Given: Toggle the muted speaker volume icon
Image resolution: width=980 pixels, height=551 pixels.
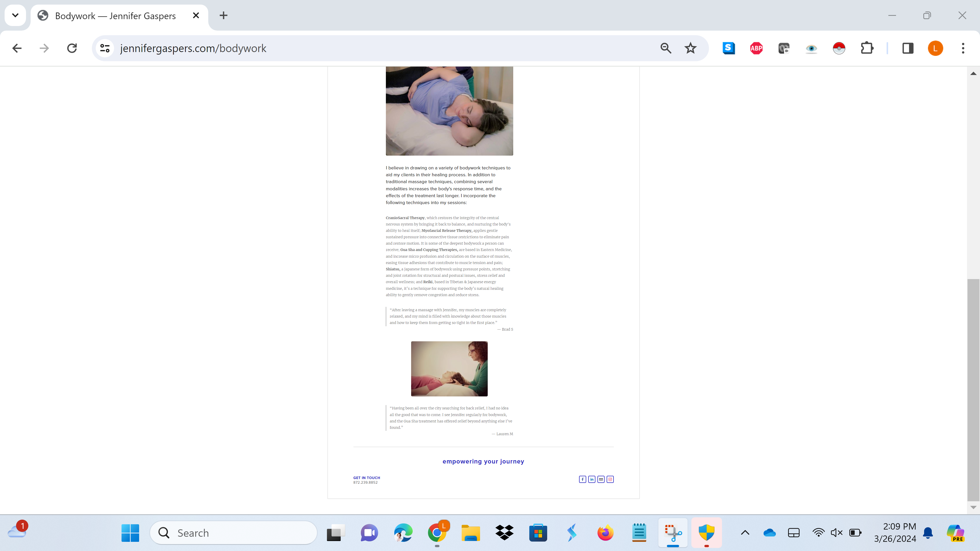Looking at the screenshot, I should point(837,533).
